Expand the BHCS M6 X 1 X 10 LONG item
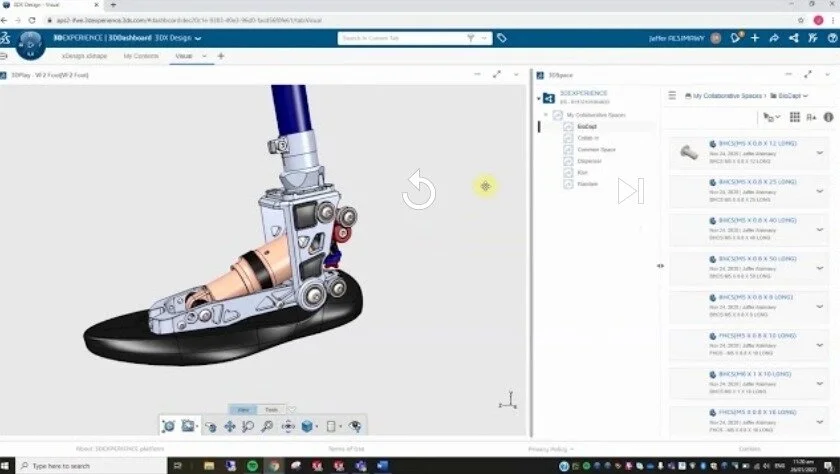Image resolution: width=840 pixels, height=474 pixels. tap(820, 383)
